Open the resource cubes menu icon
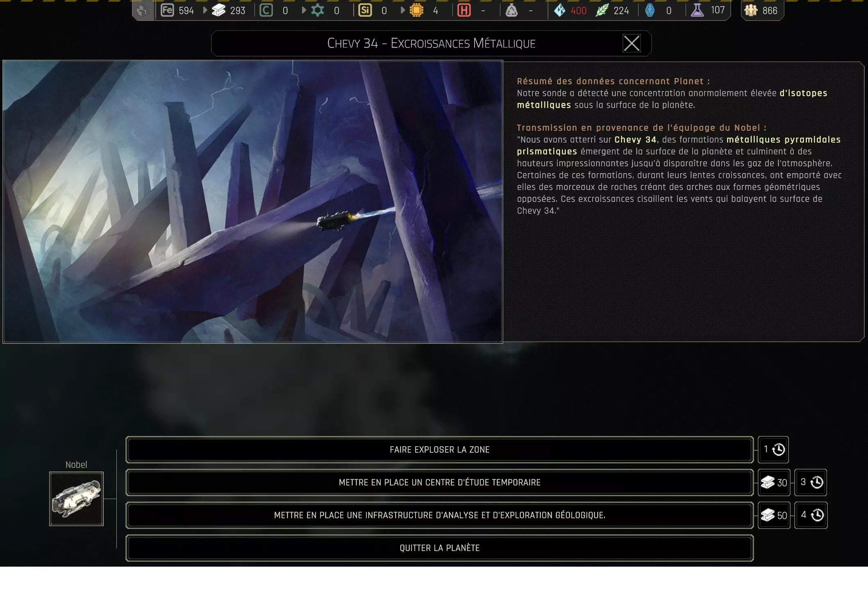Screen dimensions: 868x590 143,10
